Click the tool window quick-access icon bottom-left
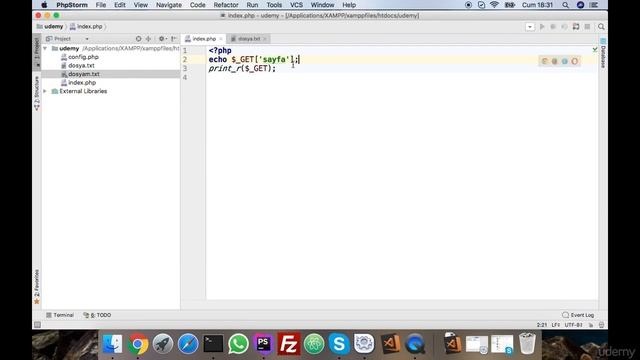This screenshot has height=360, width=640. coord(37,325)
